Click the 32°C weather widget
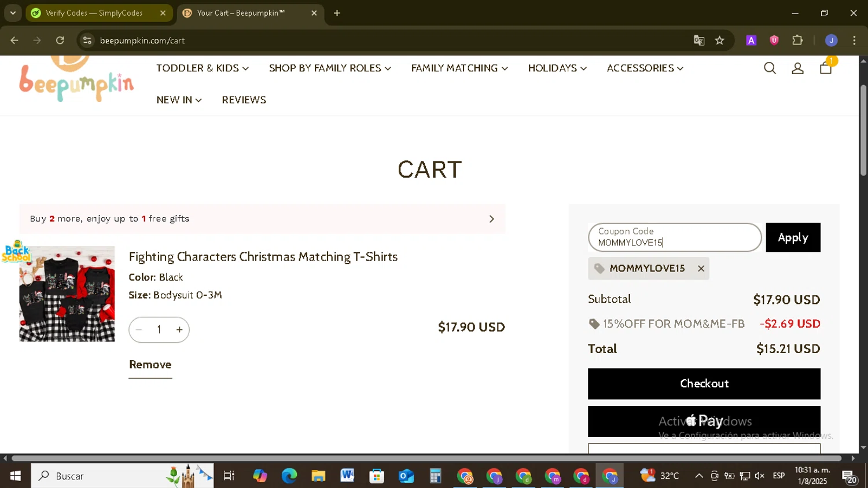Image resolution: width=868 pixels, height=488 pixels. [660, 476]
